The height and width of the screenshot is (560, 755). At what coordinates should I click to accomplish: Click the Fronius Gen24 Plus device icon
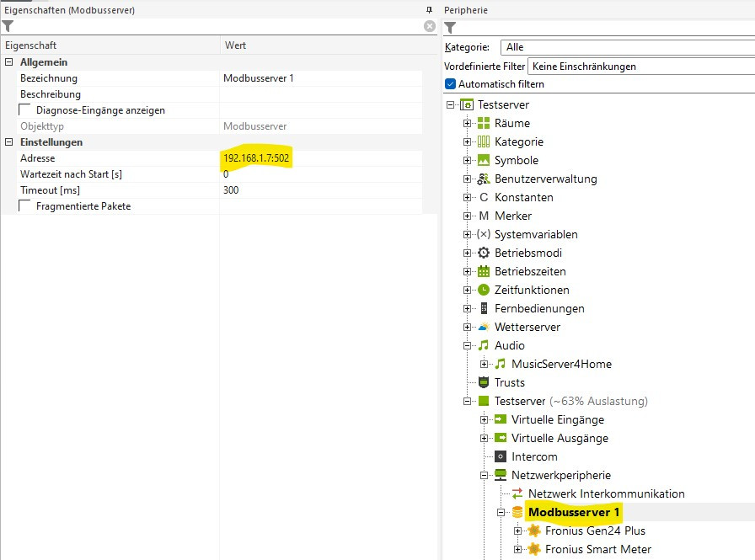pos(534,531)
